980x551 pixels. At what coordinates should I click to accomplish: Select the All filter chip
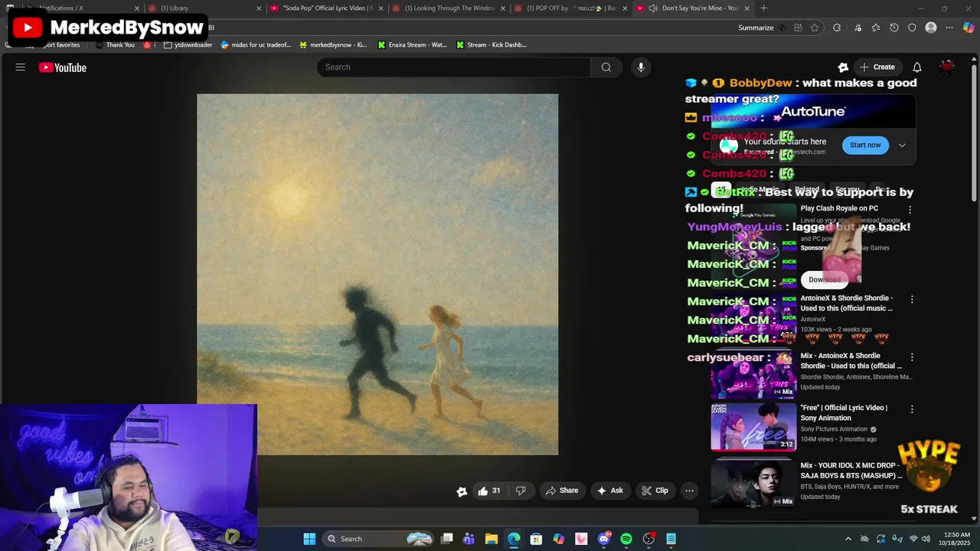click(x=721, y=190)
